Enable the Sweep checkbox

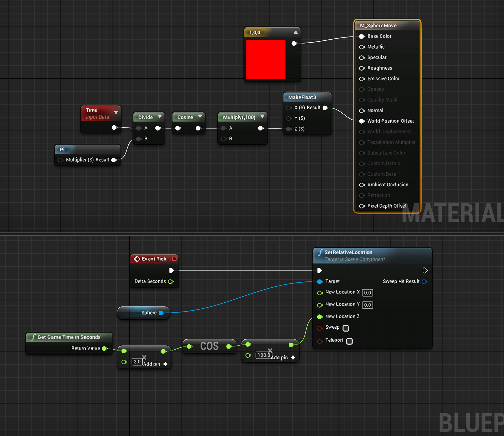point(346,328)
